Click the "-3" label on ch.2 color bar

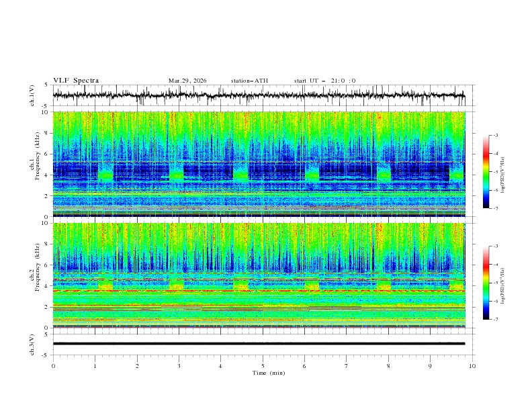tap(495, 246)
